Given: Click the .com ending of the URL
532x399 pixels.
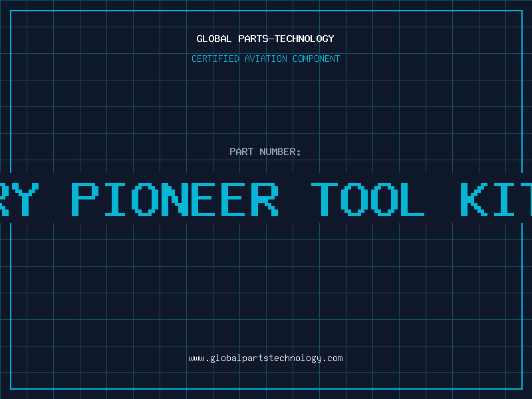Looking at the screenshot, I should 332,358.
